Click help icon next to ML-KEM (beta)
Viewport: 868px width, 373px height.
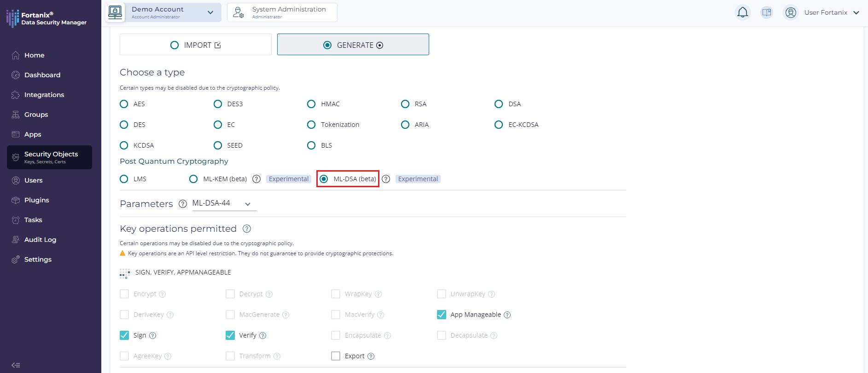click(x=256, y=179)
